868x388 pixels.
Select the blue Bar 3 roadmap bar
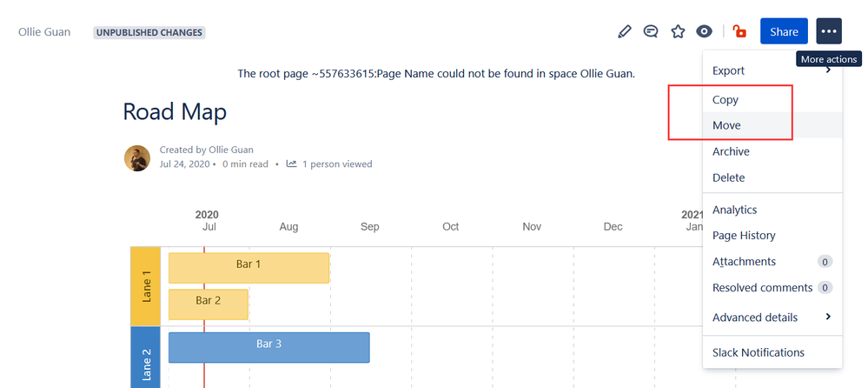coord(269,347)
